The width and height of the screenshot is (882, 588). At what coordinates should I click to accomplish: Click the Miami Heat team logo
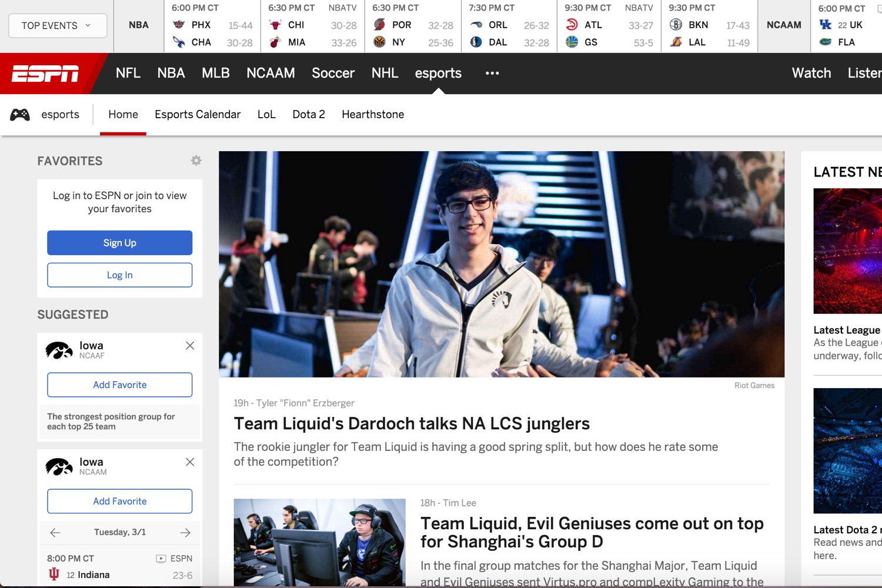coord(275,42)
